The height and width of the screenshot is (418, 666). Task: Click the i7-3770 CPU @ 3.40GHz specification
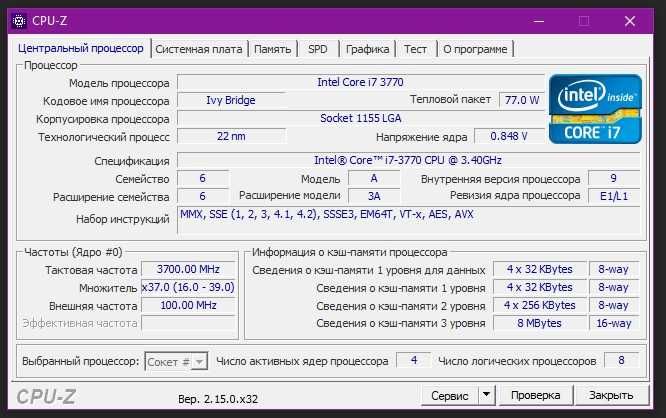click(x=408, y=160)
